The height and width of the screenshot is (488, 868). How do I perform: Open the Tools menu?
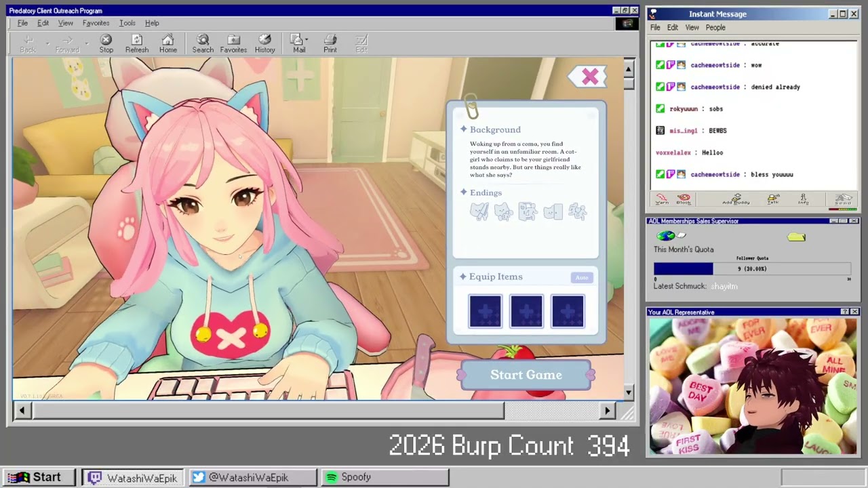(x=127, y=23)
